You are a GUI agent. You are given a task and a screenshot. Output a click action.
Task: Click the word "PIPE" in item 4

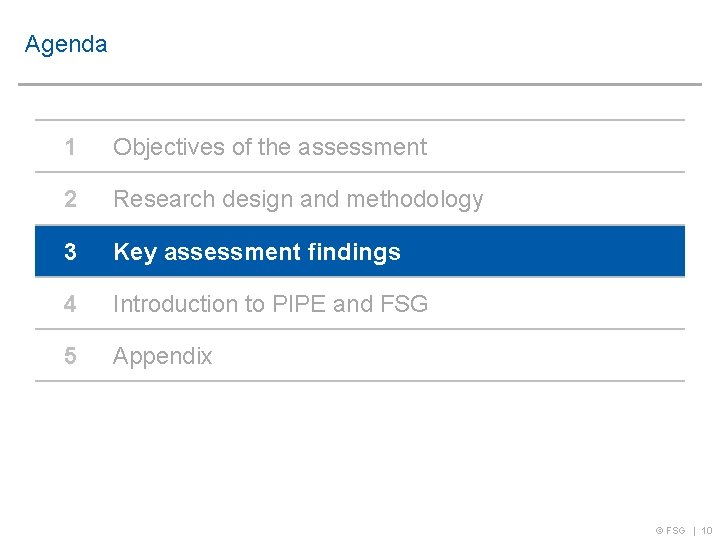[299, 304]
